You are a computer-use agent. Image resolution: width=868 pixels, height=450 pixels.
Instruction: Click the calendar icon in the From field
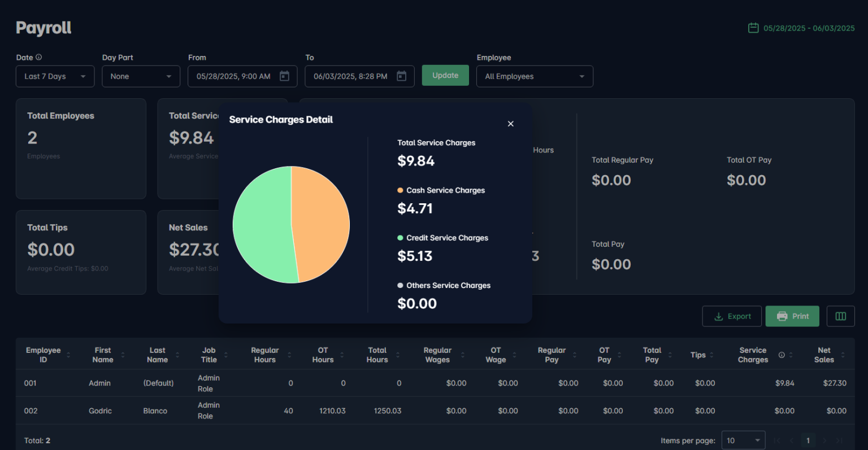[285, 76]
